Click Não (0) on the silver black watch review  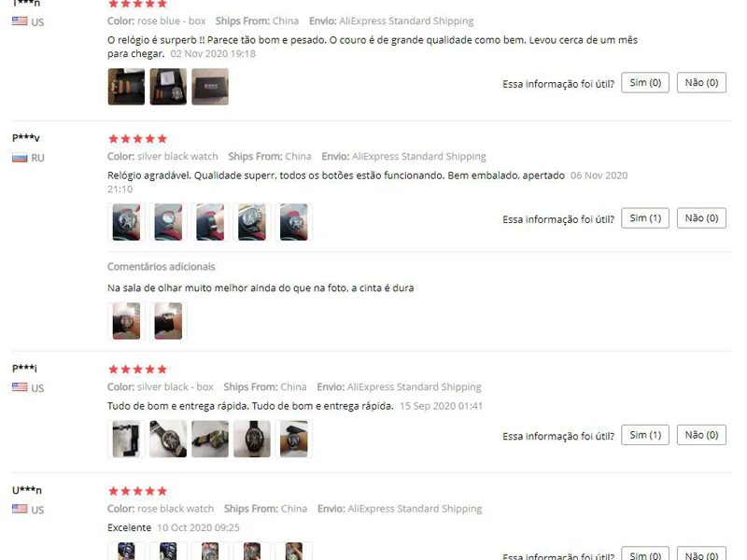click(701, 218)
